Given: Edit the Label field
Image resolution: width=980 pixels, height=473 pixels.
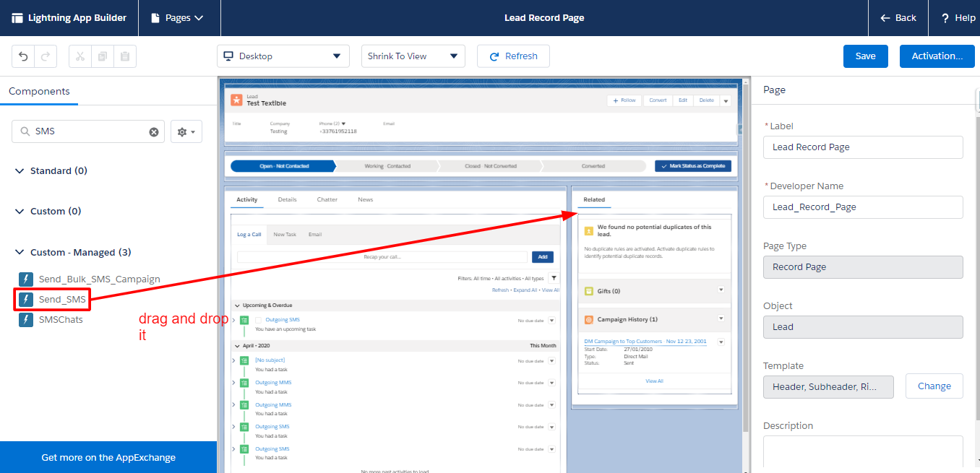Looking at the screenshot, I should (863, 147).
